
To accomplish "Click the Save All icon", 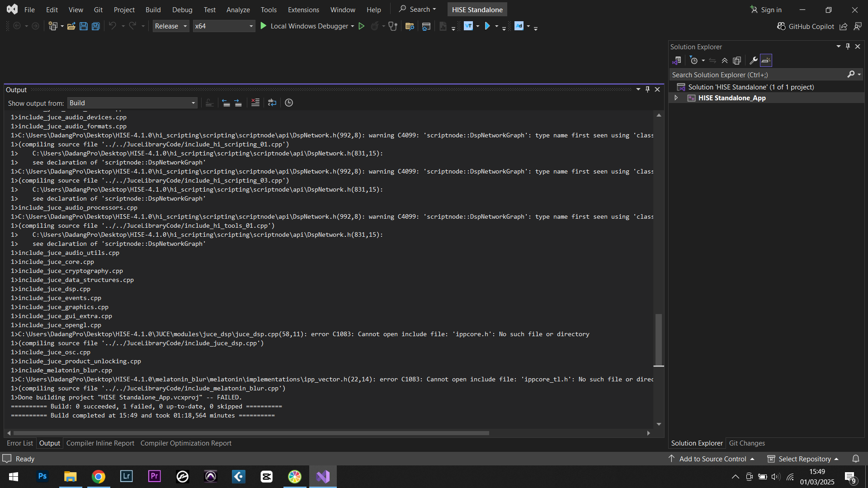I will coord(96,26).
